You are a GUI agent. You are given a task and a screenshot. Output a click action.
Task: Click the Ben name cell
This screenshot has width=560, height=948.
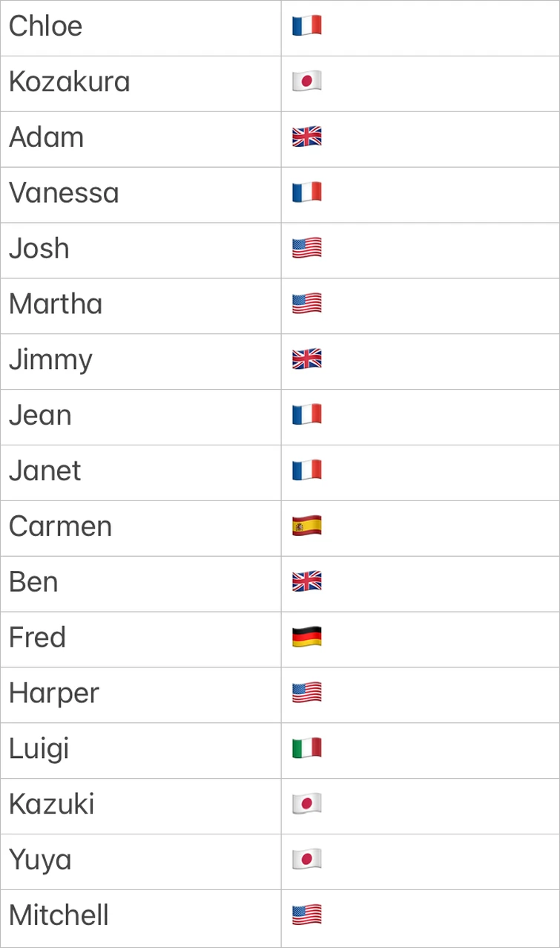(x=33, y=582)
